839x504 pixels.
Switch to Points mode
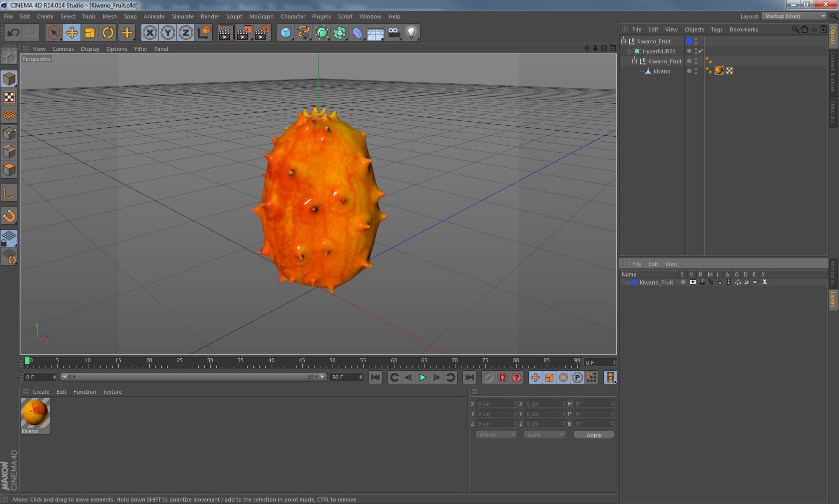(x=9, y=134)
